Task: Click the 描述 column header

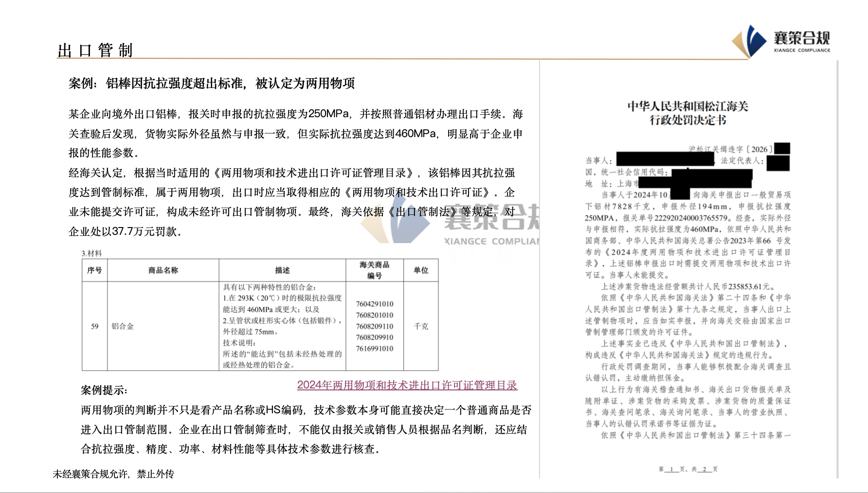Action: 282,270
